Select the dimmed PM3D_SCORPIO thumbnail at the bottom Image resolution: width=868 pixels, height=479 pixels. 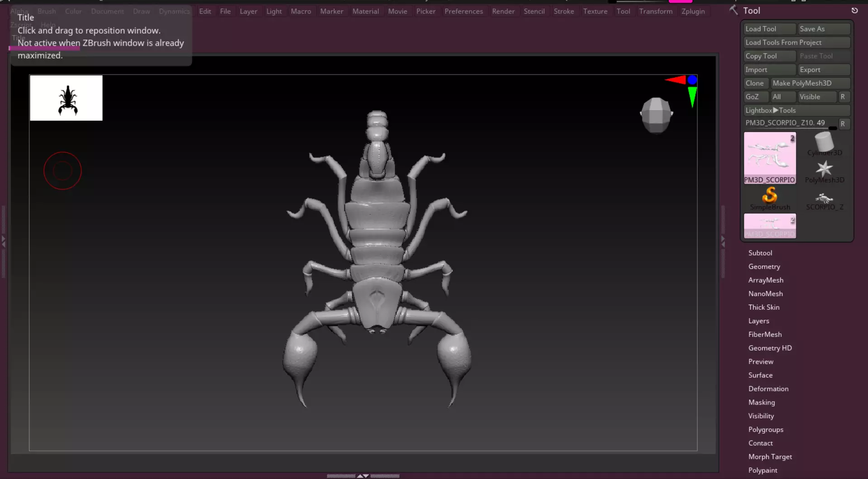(770, 226)
